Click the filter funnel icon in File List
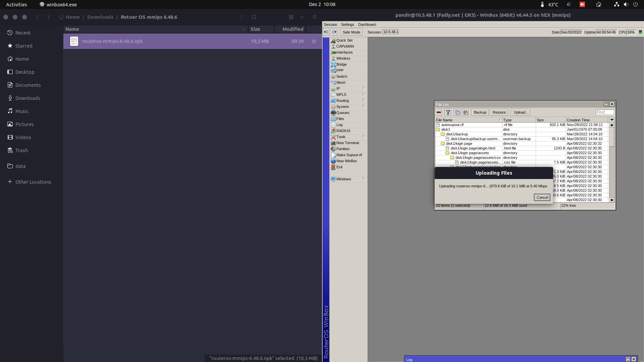 point(448,112)
